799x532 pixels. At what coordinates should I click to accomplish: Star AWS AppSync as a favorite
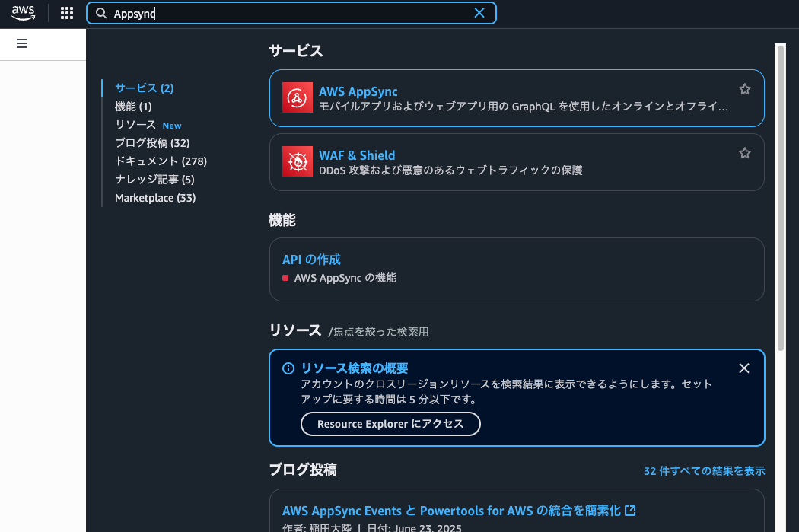[744, 88]
